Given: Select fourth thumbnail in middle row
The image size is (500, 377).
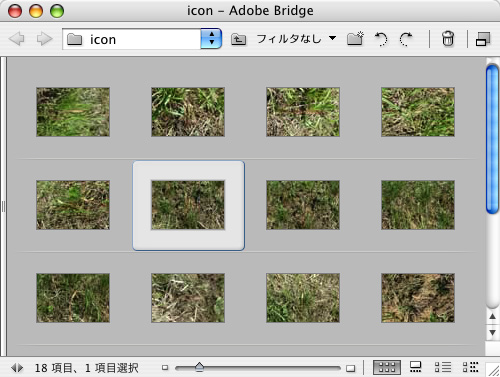Looking at the screenshot, I should coord(418,205).
